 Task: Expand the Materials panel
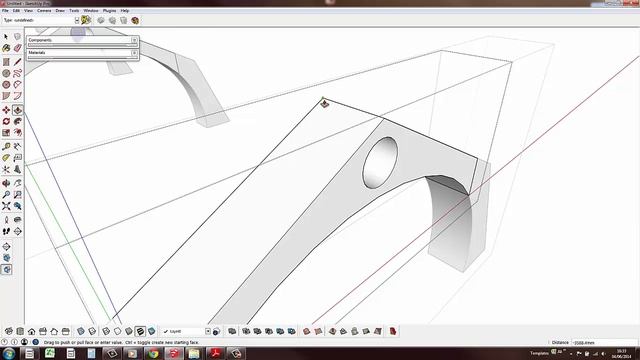point(134,53)
